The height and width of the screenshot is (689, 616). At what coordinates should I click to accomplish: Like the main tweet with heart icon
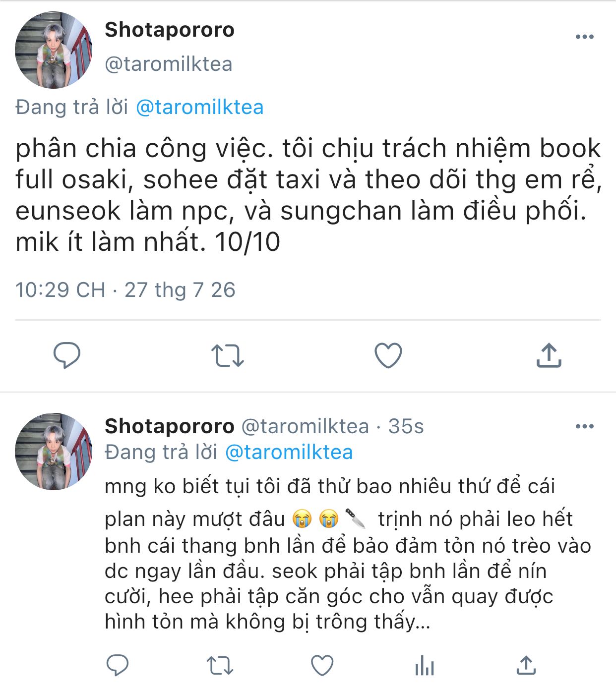point(388,355)
